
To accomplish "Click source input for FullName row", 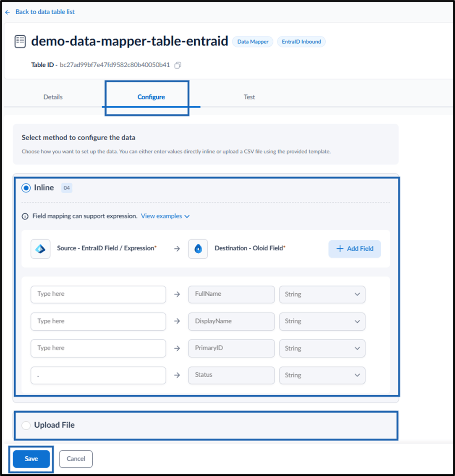I will [98, 294].
